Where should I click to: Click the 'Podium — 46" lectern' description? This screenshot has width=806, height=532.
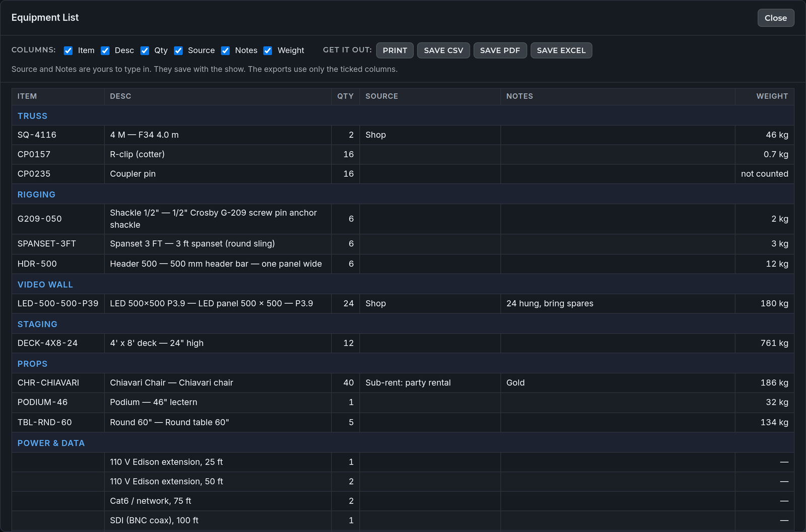pos(154,403)
